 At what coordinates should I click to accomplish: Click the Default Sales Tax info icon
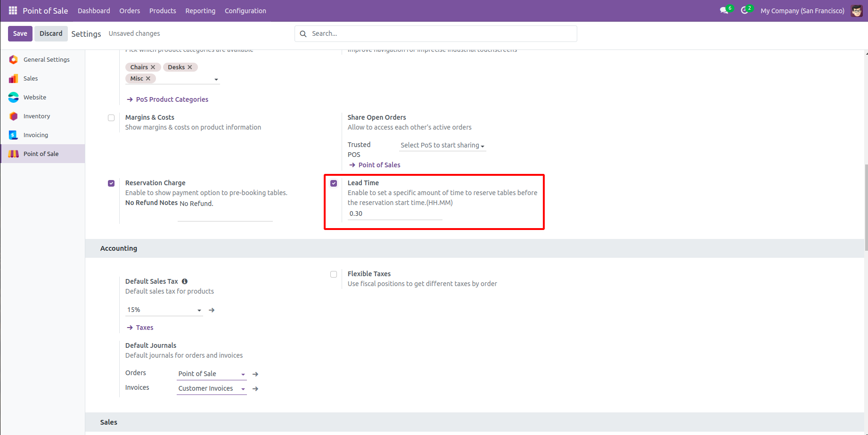185,281
